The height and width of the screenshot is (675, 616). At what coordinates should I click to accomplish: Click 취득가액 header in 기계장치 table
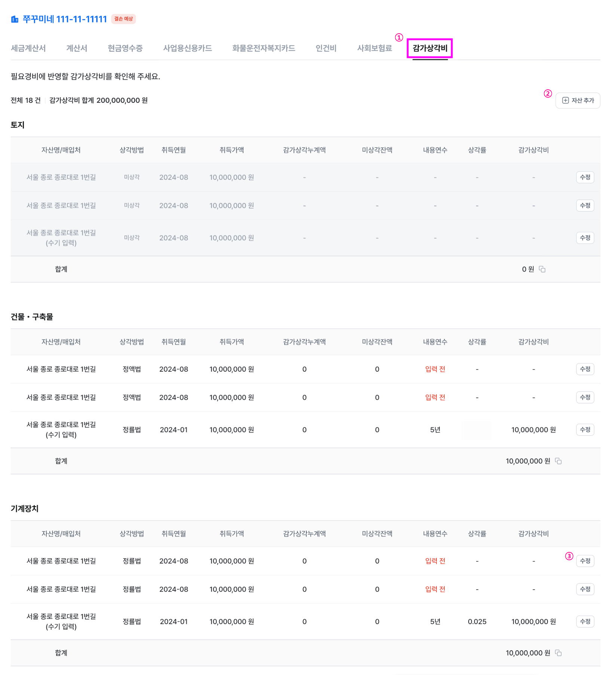pyautogui.click(x=232, y=534)
